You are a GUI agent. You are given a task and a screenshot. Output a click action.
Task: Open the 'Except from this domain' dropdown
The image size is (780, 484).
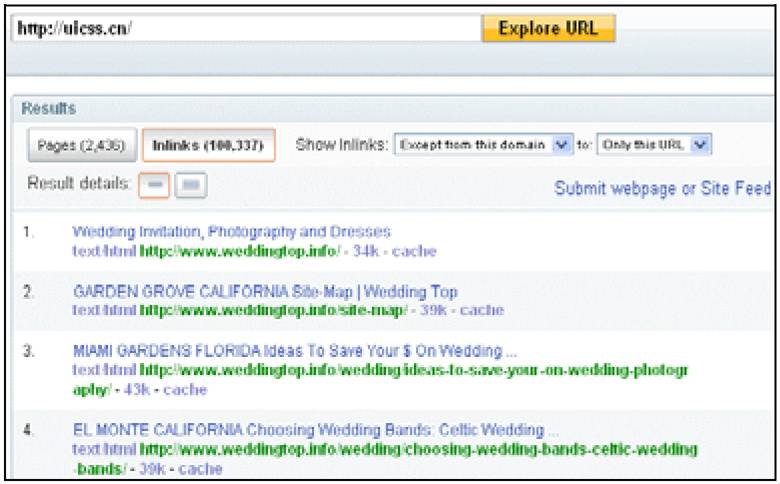(x=484, y=145)
